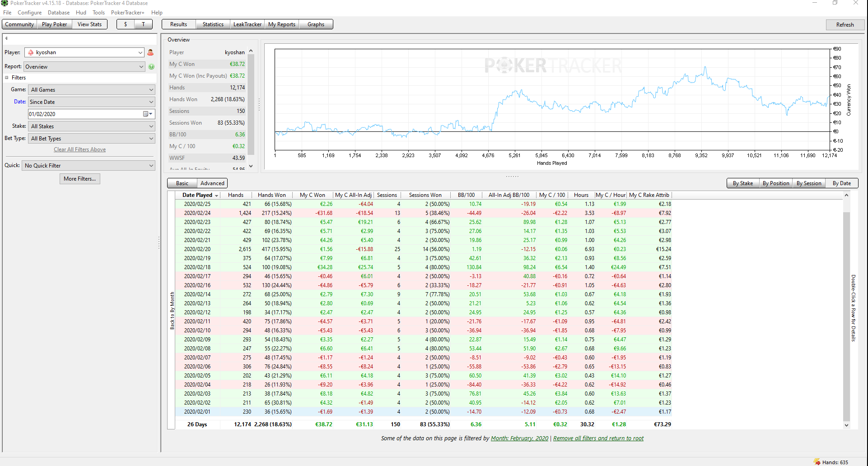This screenshot has height=466, width=868.
Task: Switch to the LeakTracker tab
Action: coord(247,24)
